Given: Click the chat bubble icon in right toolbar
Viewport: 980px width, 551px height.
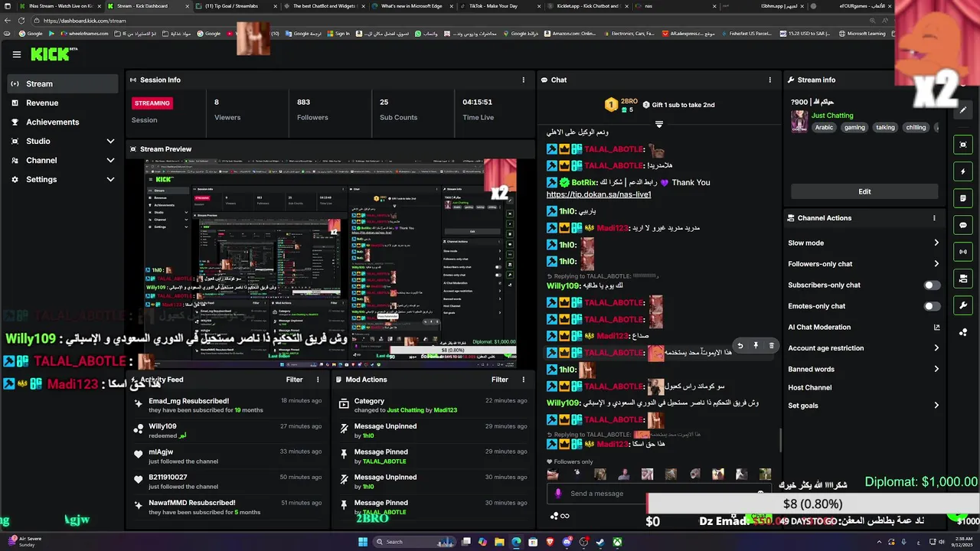Looking at the screenshot, I should (x=963, y=225).
